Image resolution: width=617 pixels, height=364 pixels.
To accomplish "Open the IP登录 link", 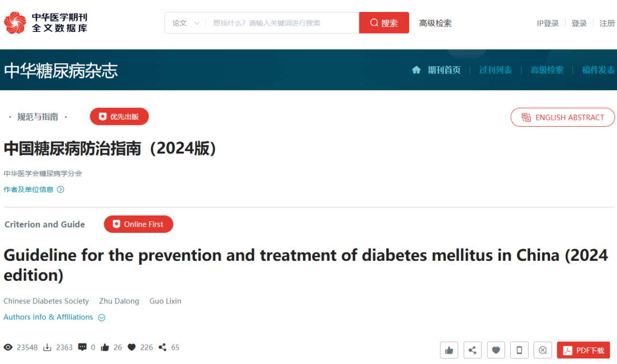I will (x=548, y=23).
